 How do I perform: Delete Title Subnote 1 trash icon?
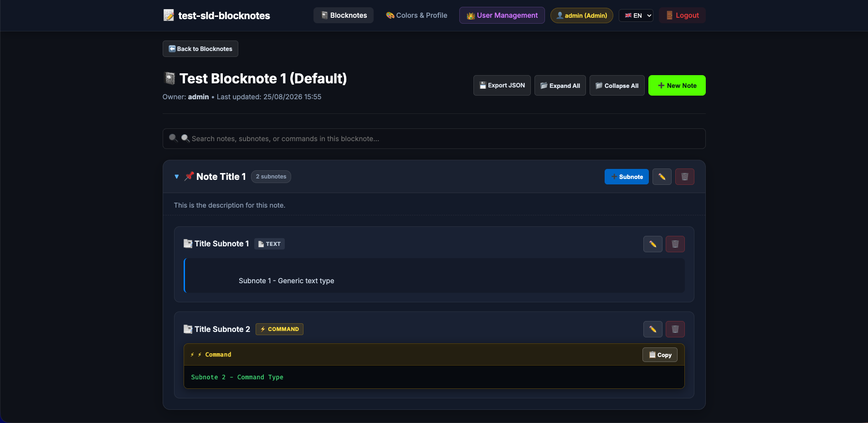675,244
